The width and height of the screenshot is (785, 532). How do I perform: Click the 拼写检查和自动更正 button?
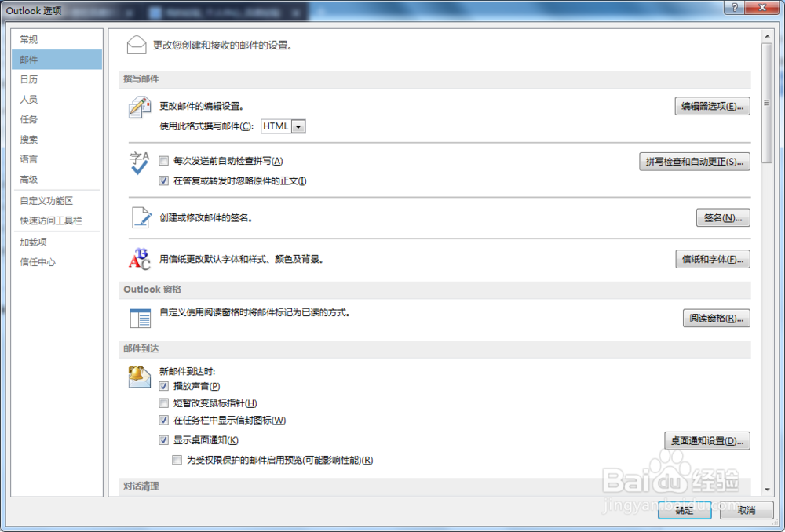pos(694,162)
